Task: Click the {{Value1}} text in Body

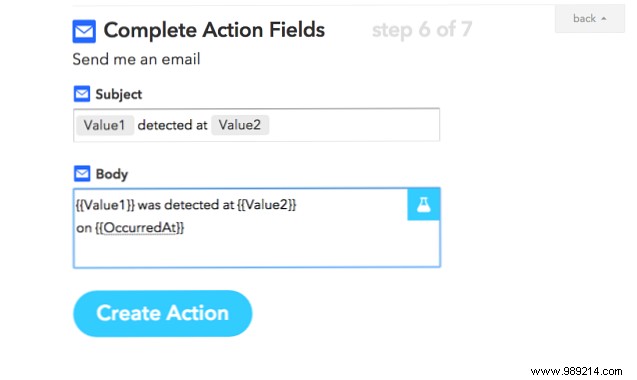Action: 105,204
